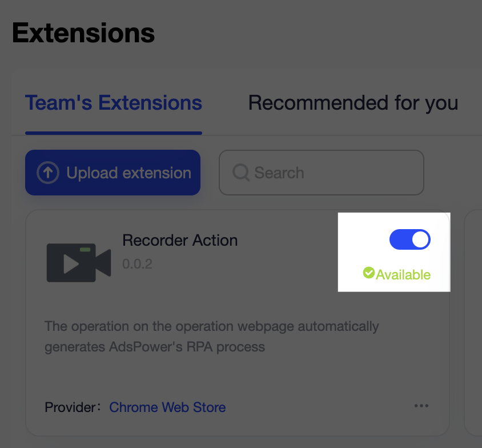Open the Chrome Web Store provider link

(x=167, y=407)
